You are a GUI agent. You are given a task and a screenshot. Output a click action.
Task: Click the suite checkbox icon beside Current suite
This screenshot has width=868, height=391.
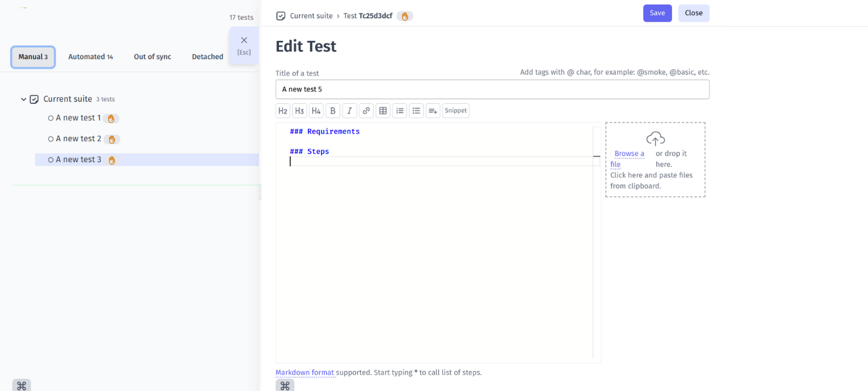point(34,99)
